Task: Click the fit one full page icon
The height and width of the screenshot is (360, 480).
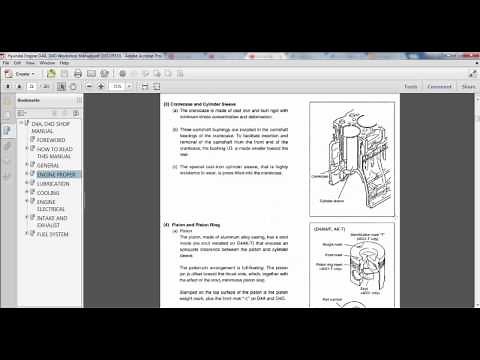Action: [156, 86]
